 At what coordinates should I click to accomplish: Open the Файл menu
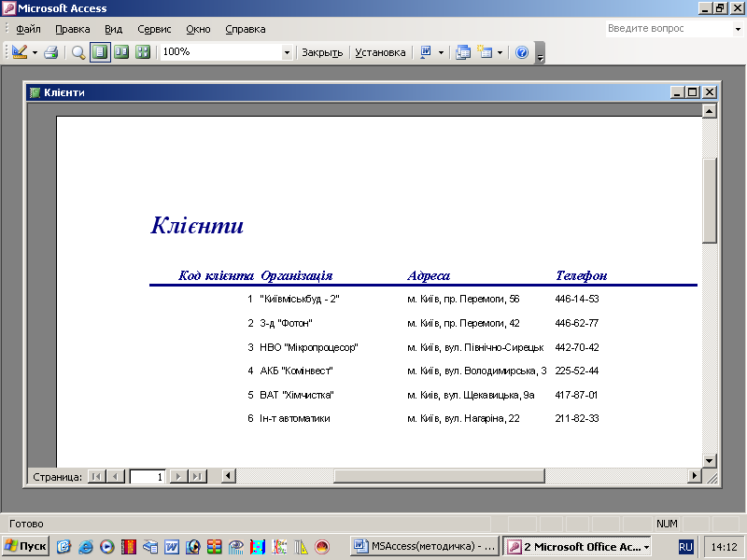(x=28, y=29)
